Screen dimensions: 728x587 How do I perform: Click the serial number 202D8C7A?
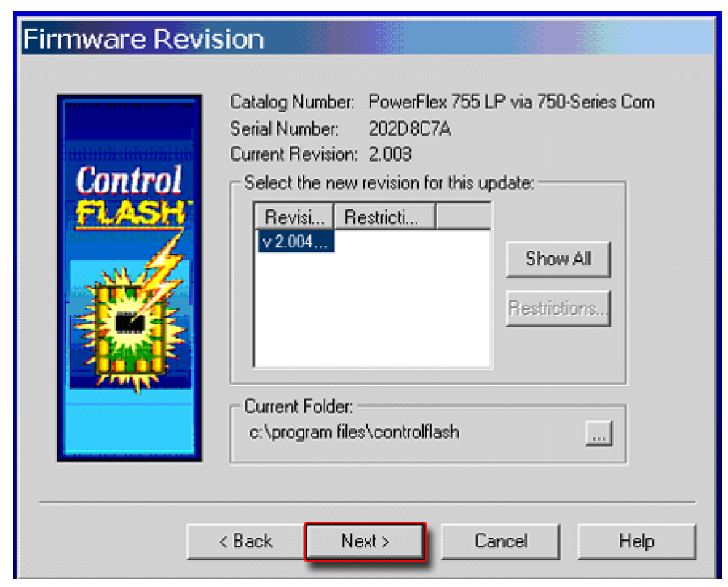point(409,129)
